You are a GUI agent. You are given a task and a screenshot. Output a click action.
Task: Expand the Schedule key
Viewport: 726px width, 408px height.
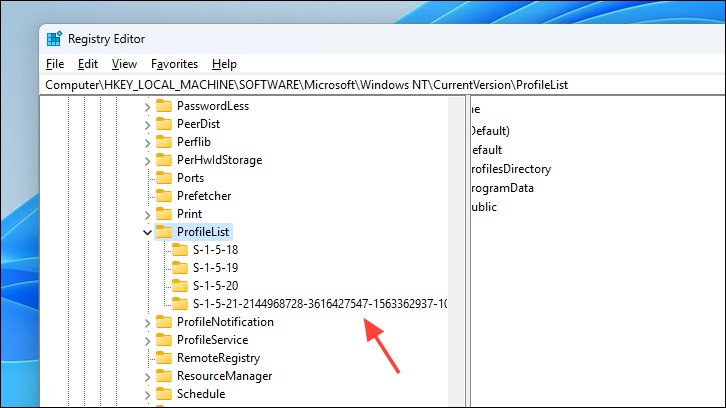[147, 395]
